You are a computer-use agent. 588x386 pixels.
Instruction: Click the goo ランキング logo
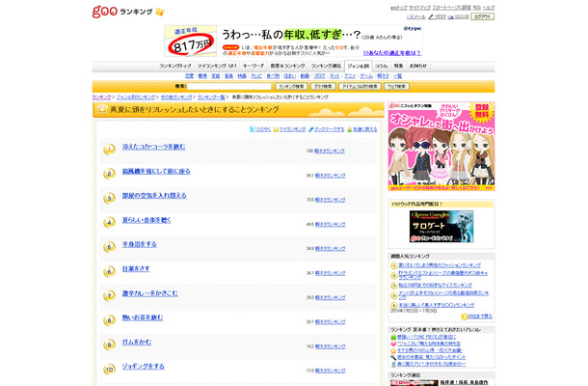(128, 12)
